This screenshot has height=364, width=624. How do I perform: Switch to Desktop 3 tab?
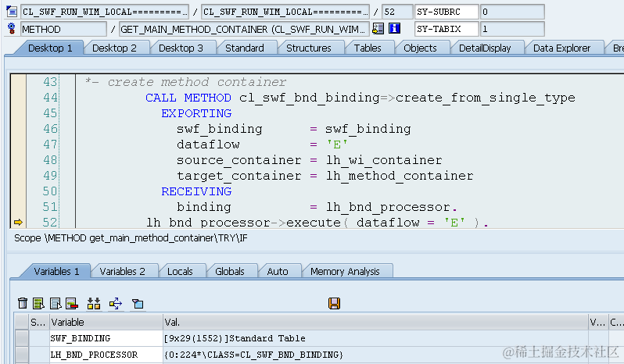pyautogui.click(x=181, y=48)
